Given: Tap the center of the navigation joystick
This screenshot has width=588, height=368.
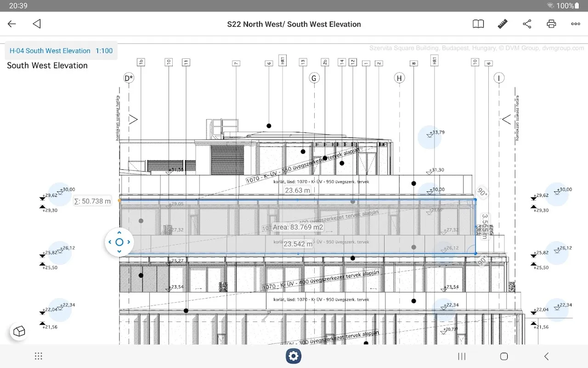Looking at the screenshot, I should (x=119, y=242).
